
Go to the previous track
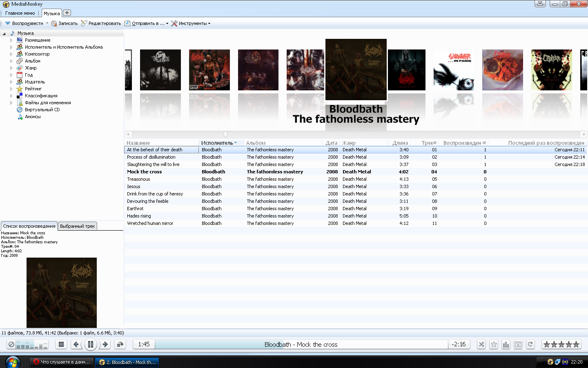click(76, 344)
